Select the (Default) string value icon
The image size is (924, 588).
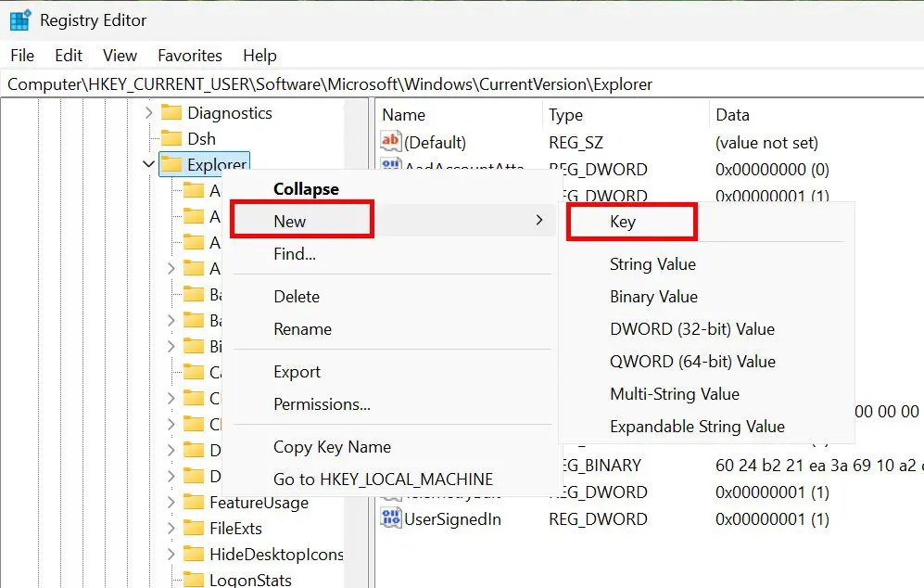pyautogui.click(x=391, y=142)
